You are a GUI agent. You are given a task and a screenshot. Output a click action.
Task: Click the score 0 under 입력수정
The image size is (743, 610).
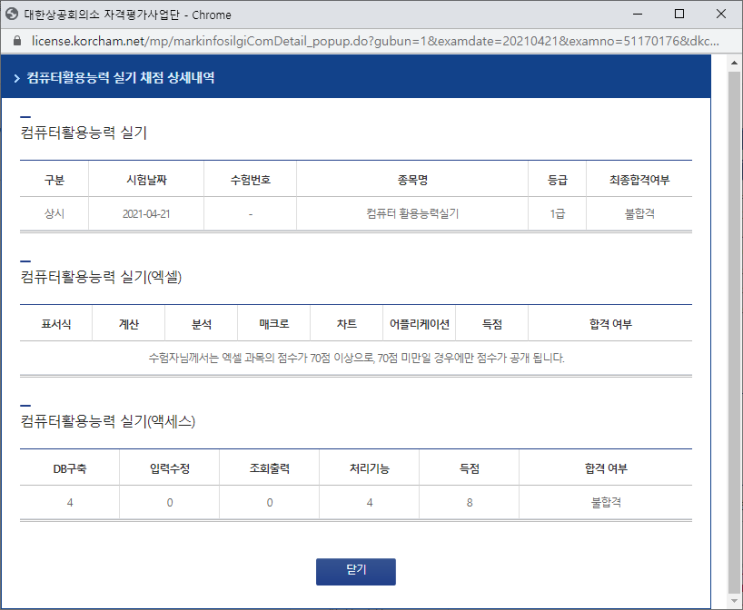tap(170, 502)
